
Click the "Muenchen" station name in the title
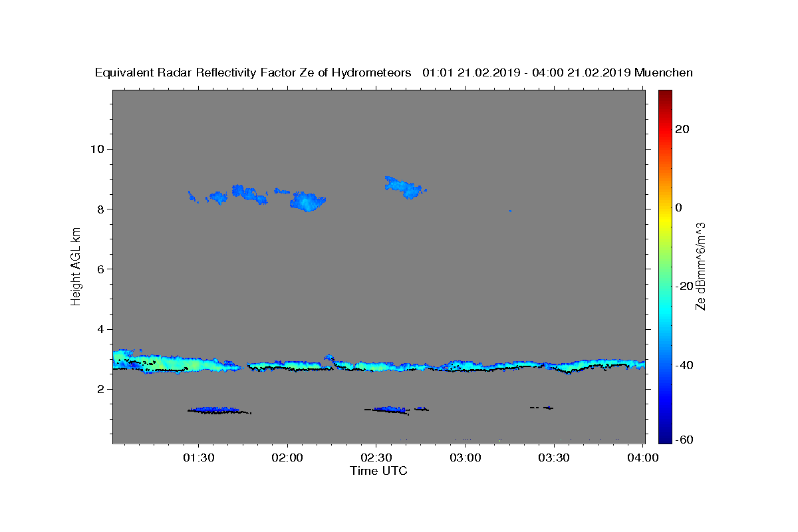tap(664, 72)
